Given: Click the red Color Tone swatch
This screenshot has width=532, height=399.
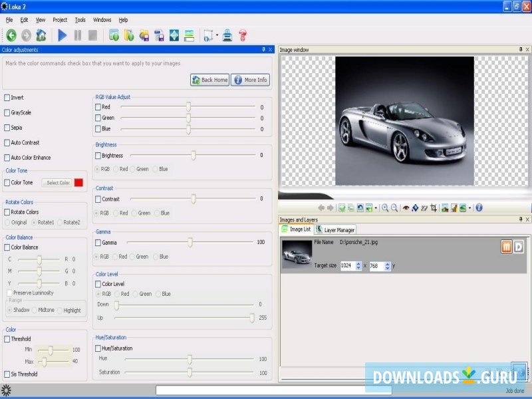Looking at the screenshot, I should point(78,183).
